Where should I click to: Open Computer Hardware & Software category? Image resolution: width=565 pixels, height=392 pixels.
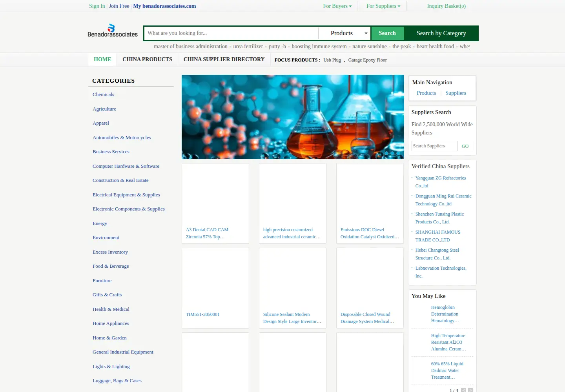tap(126, 166)
